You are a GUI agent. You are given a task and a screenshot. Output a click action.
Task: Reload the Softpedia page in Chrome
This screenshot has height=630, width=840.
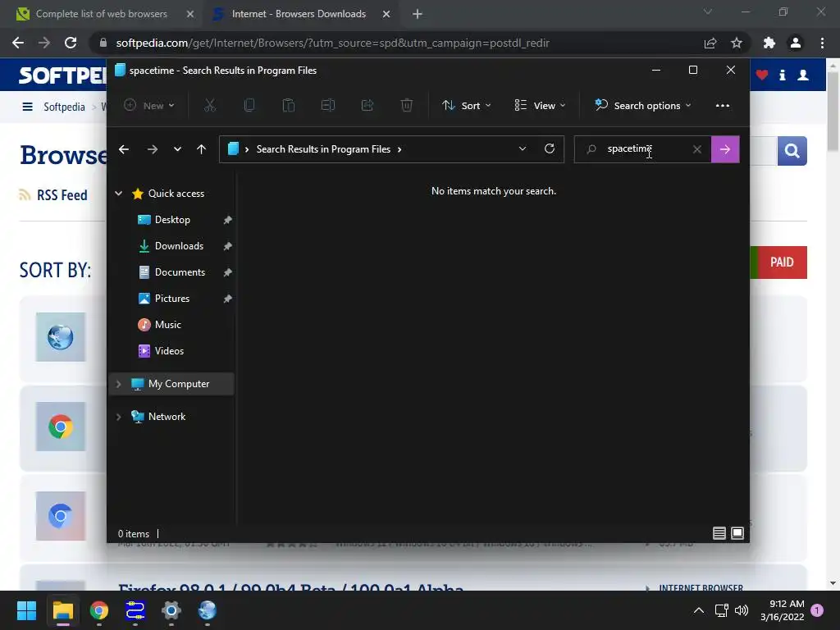click(x=71, y=43)
